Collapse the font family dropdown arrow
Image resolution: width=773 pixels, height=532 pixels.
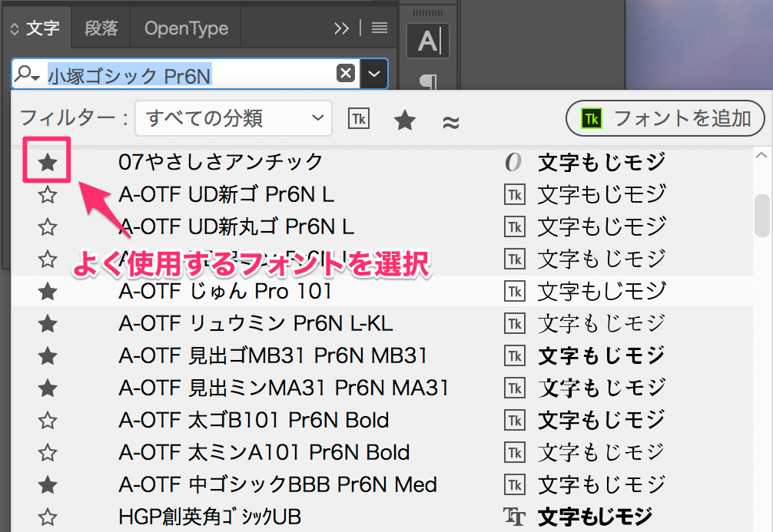[374, 74]
